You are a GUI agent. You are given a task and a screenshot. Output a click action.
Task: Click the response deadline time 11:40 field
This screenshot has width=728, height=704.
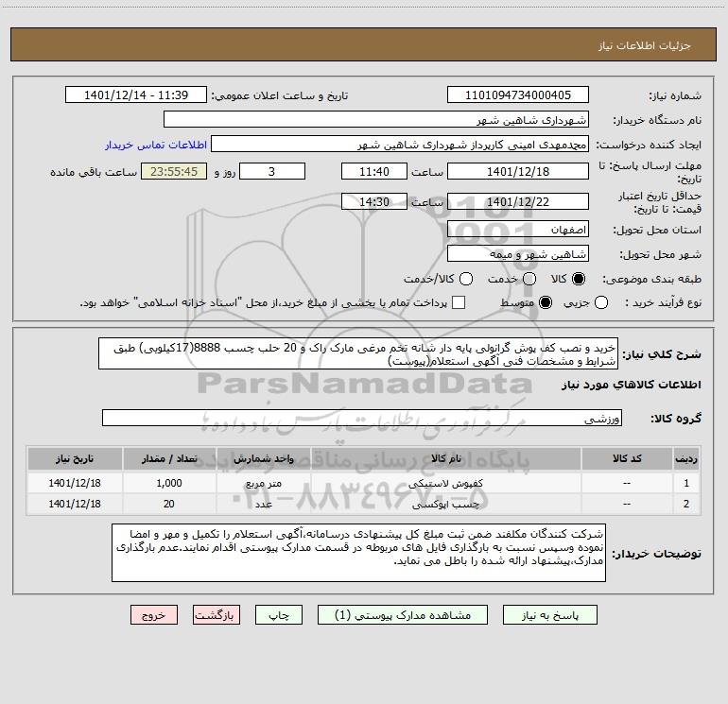coord(374,171)
